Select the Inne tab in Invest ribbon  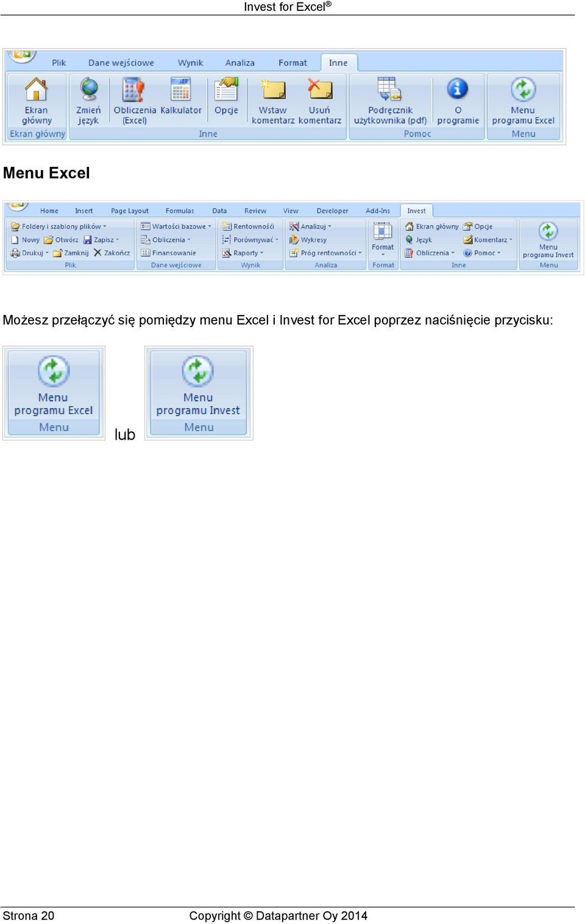(338, 63)
